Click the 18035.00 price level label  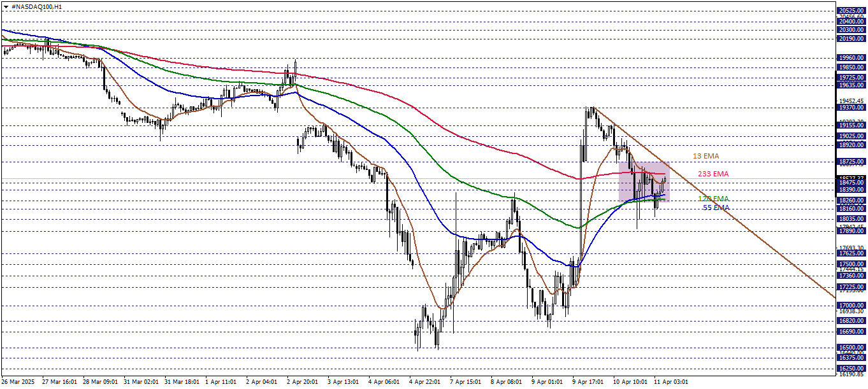[x=852, y=219]
